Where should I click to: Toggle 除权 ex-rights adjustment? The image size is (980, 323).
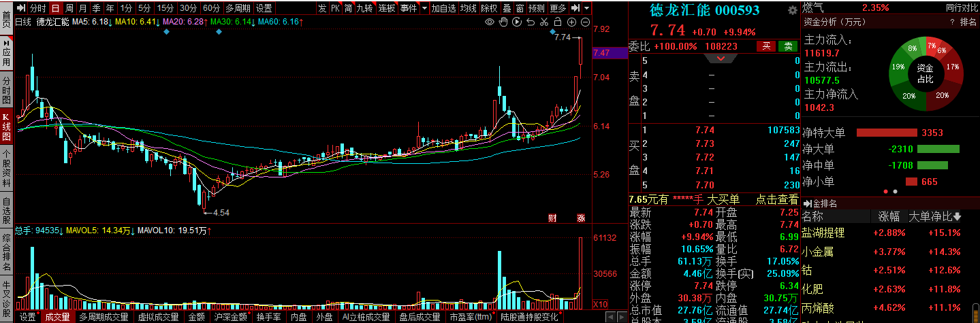click(x=488, y=8)
